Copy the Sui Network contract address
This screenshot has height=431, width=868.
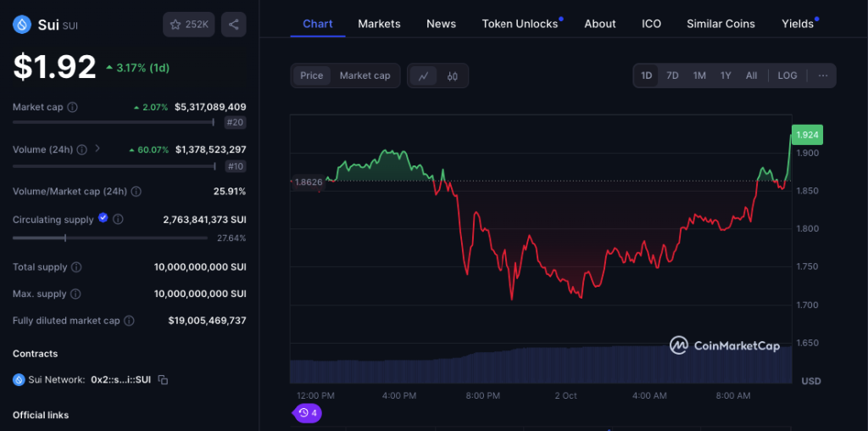(164, 380)
